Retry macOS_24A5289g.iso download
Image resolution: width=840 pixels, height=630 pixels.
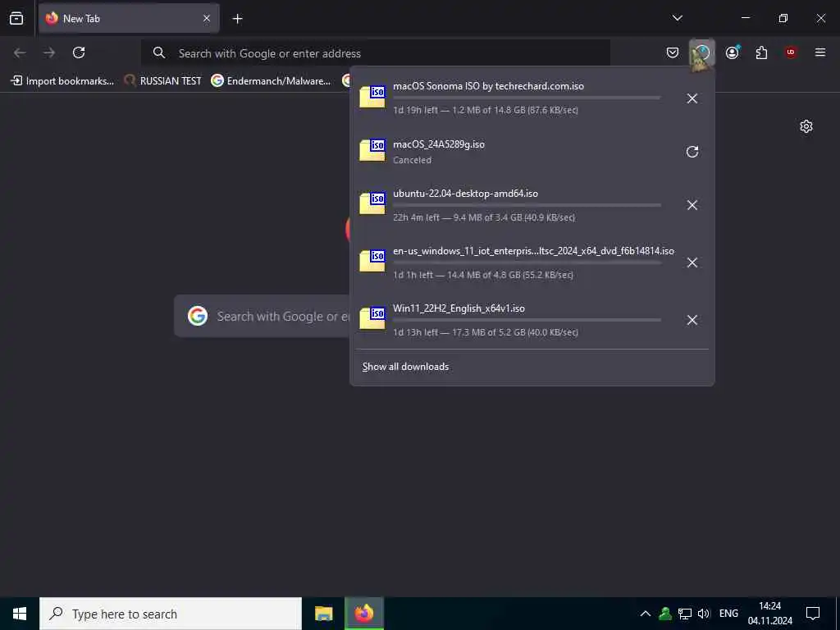692,152
